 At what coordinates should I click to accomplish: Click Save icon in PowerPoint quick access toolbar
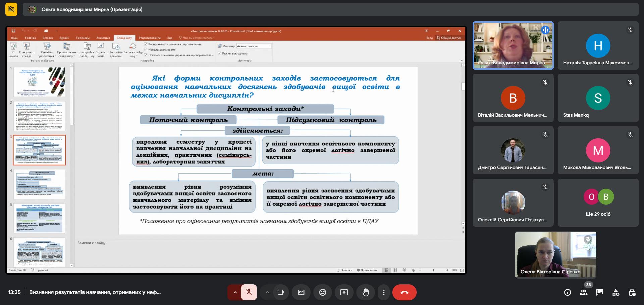click(x=14, y=31)
